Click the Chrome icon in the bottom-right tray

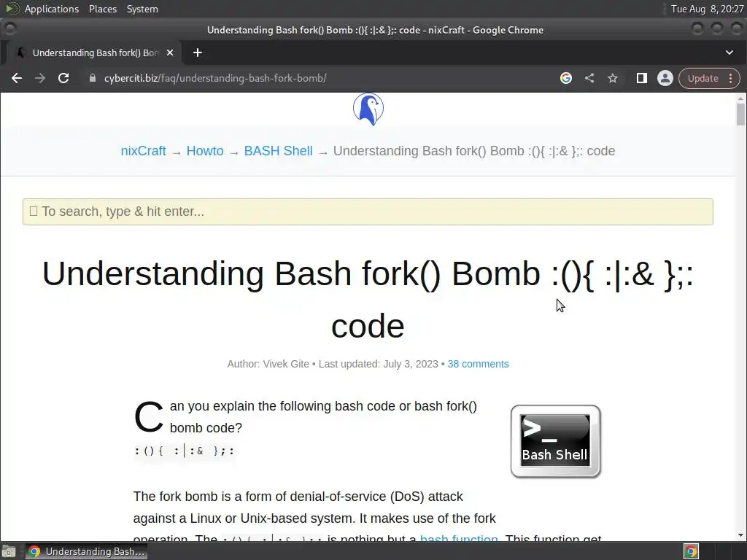(x=692, y=551)
